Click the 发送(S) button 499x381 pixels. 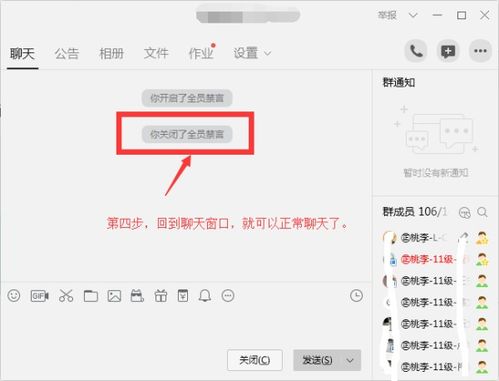(x=317, y=360)
